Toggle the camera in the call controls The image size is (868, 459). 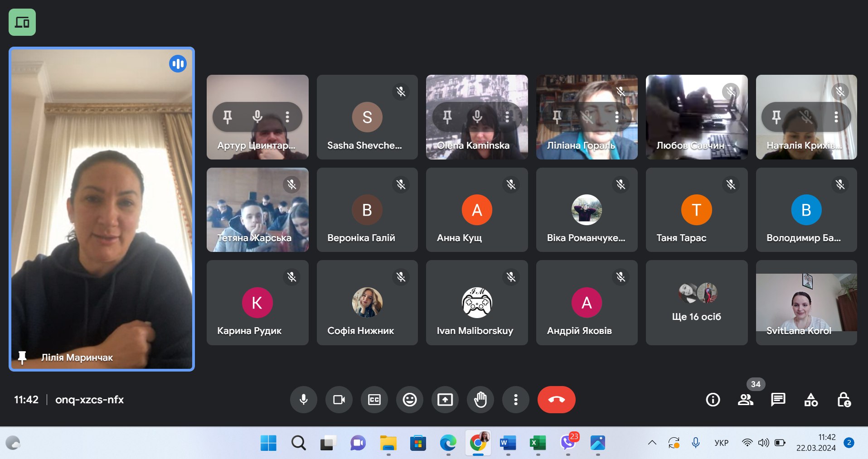339,400
